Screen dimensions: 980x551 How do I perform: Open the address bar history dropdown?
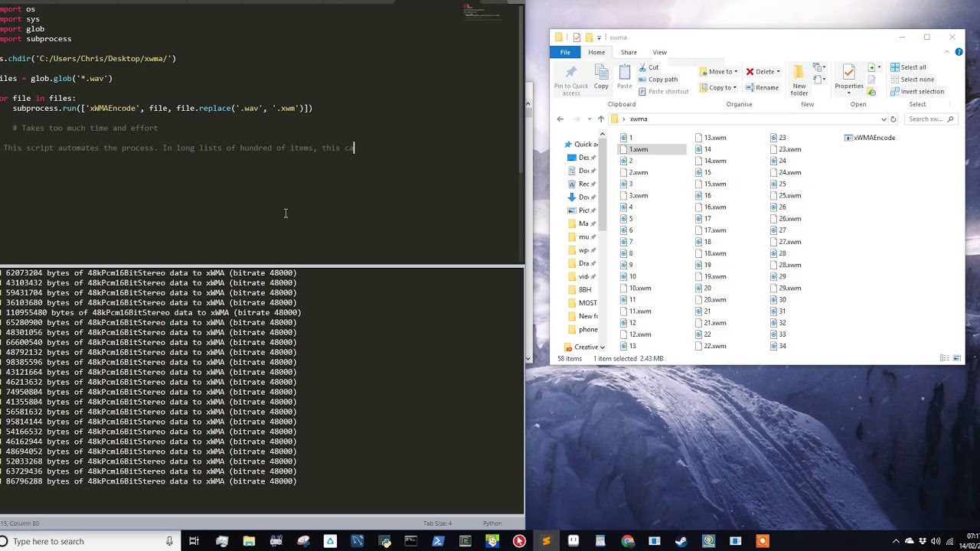pyautogui.click(x=884, y=119)
